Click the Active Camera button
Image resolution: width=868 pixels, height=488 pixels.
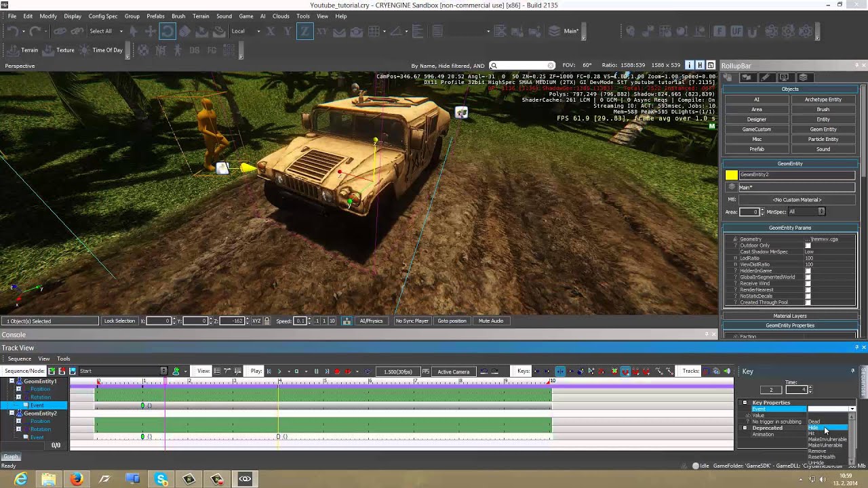(454, 371)
